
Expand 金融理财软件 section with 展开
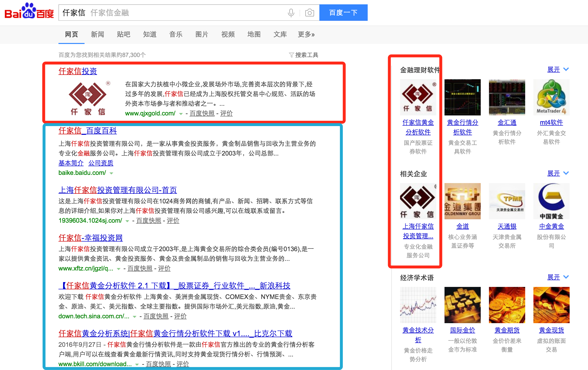[558, 70]
